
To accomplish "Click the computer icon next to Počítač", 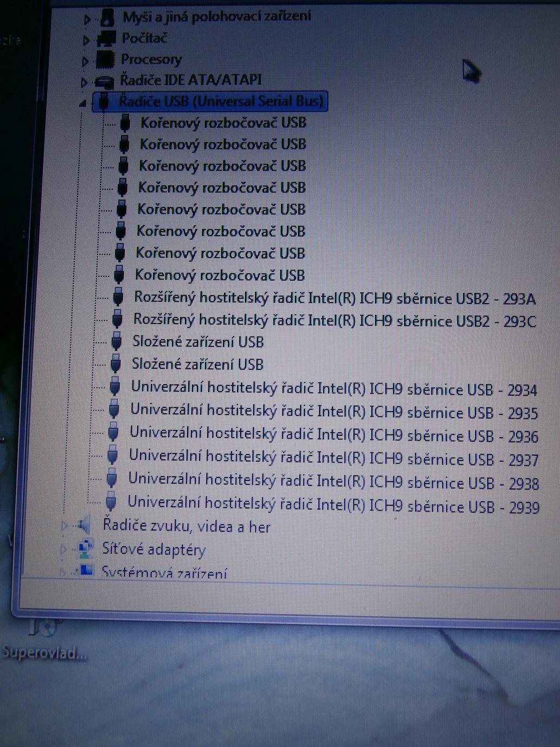I will tap(106, 39).
